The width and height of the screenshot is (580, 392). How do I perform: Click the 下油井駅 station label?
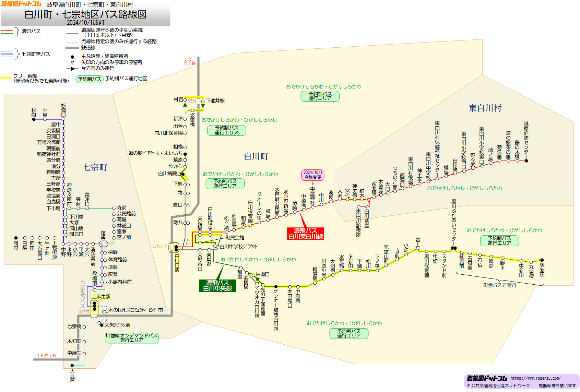215,101
